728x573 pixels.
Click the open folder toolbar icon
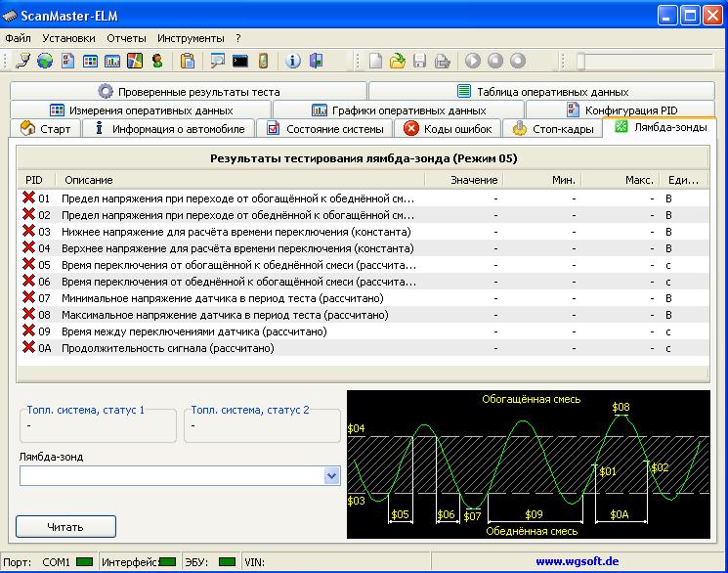click(x=398, y=61)
